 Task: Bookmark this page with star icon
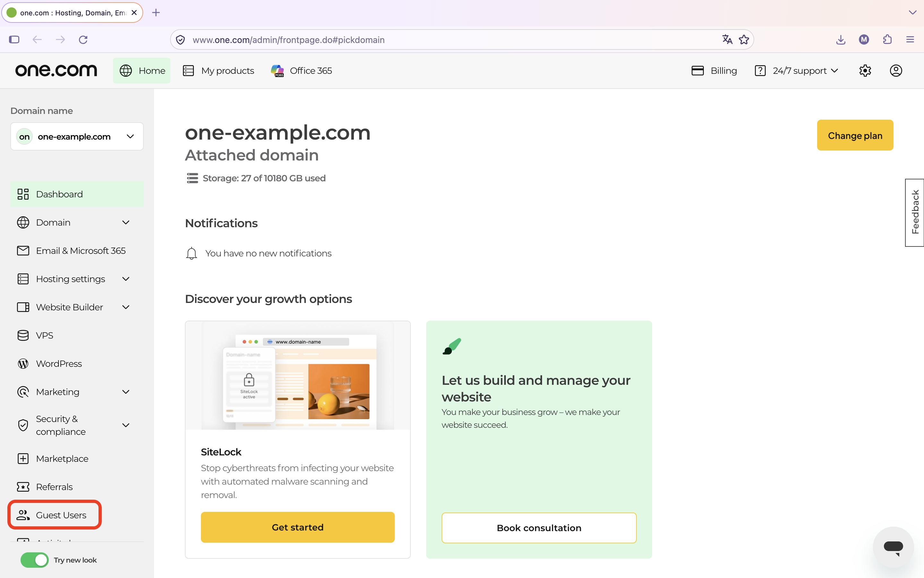click(744, 39)
